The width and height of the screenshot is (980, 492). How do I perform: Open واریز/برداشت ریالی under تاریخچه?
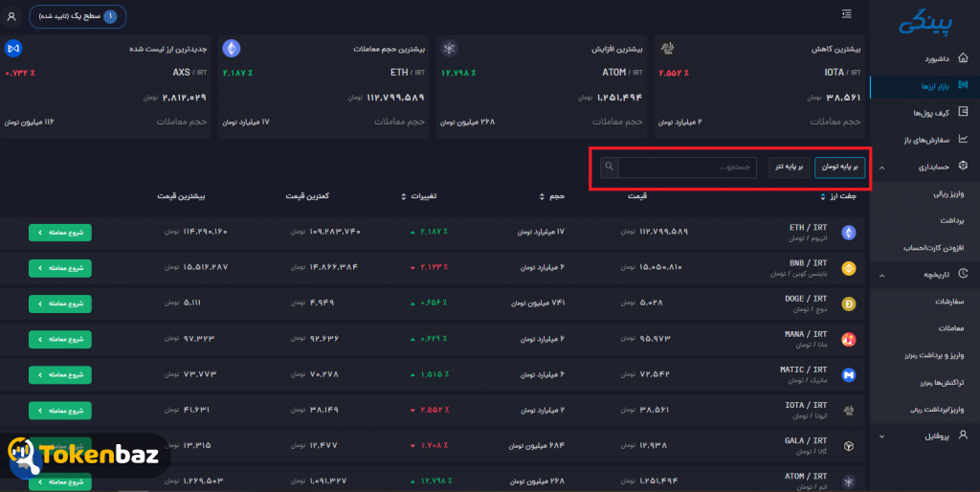point(937,410)
